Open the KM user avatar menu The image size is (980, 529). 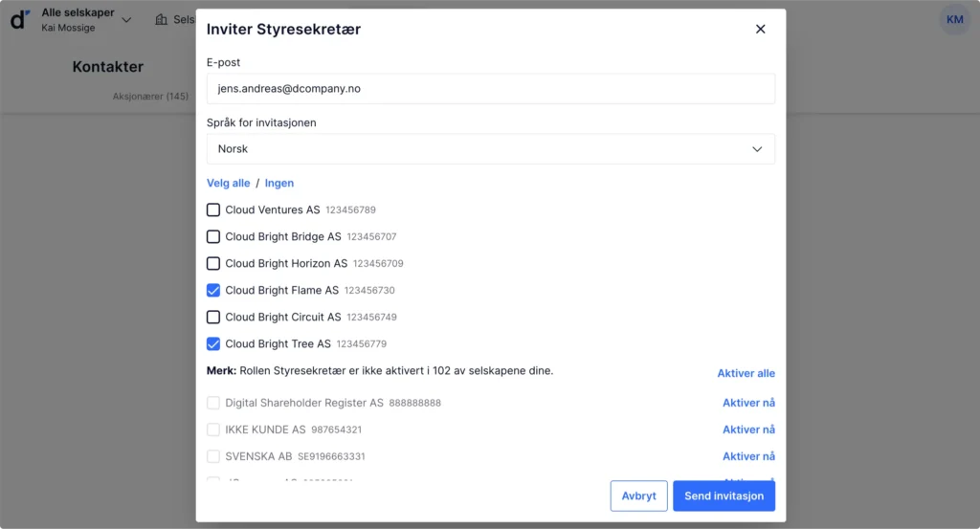tap(954, 19)
